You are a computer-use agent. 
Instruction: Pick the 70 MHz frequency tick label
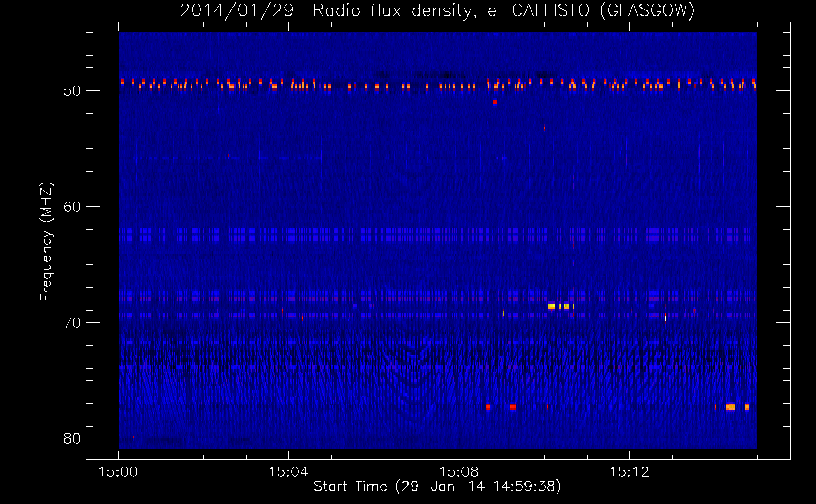pyautogui.click(x=72, y=323)
